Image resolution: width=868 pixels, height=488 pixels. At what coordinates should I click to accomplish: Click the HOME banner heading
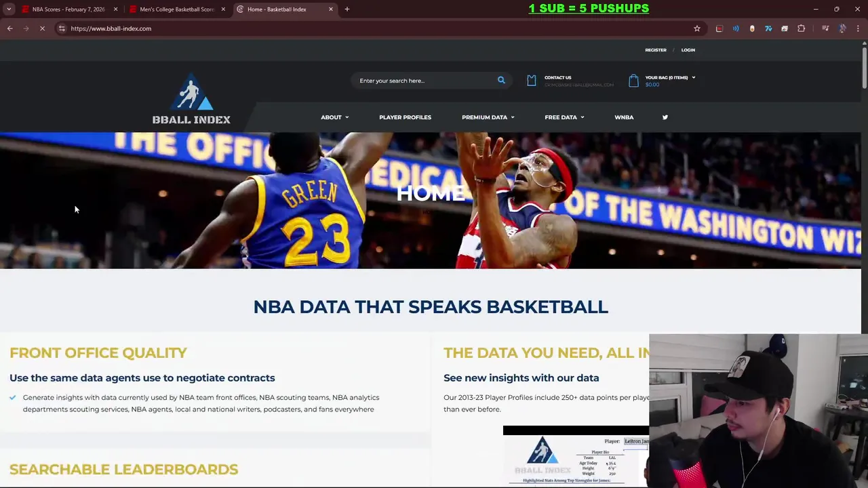(x=431, y=193)
